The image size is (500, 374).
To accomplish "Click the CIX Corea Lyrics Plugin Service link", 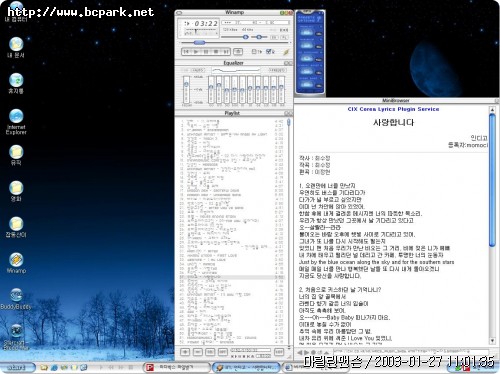I will coord(393,109).
